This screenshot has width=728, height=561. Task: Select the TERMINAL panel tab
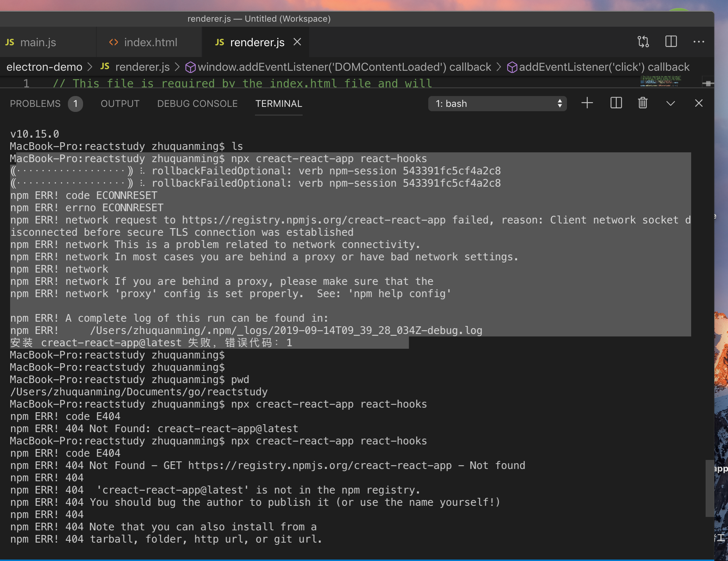pyautogui.click(x=279, y=104)
